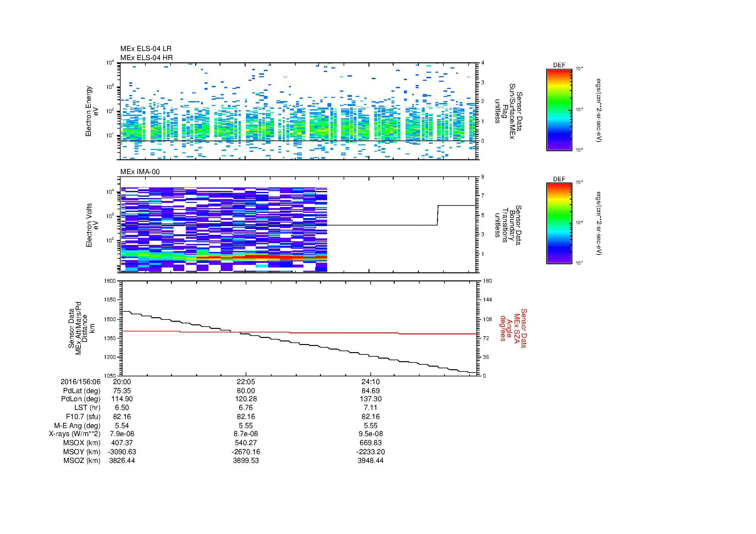The width and height of the screenshot is (756, 534).
Task: Click the 'Sun/Surface/MEx Flag' axis label
Action: (509, 111)
